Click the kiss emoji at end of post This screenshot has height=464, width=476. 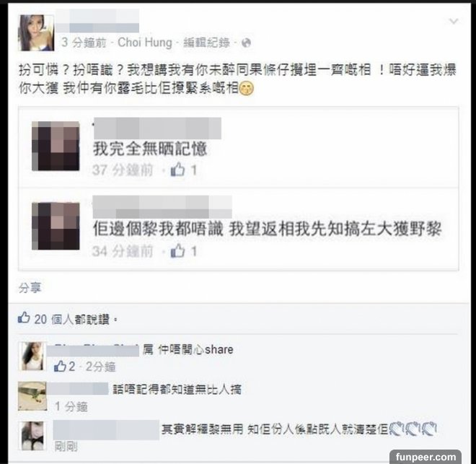pyautogui.click(x=246, y=89)
